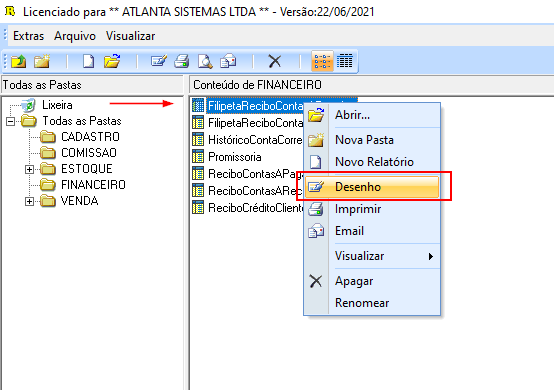Open the Visualizar menu in menu bar

tap(130, 36)
